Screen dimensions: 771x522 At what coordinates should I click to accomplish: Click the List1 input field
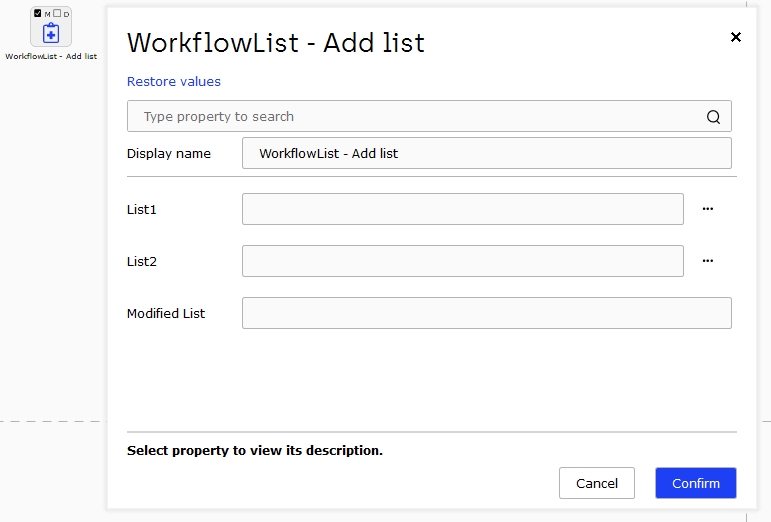[x=463, y=209]
